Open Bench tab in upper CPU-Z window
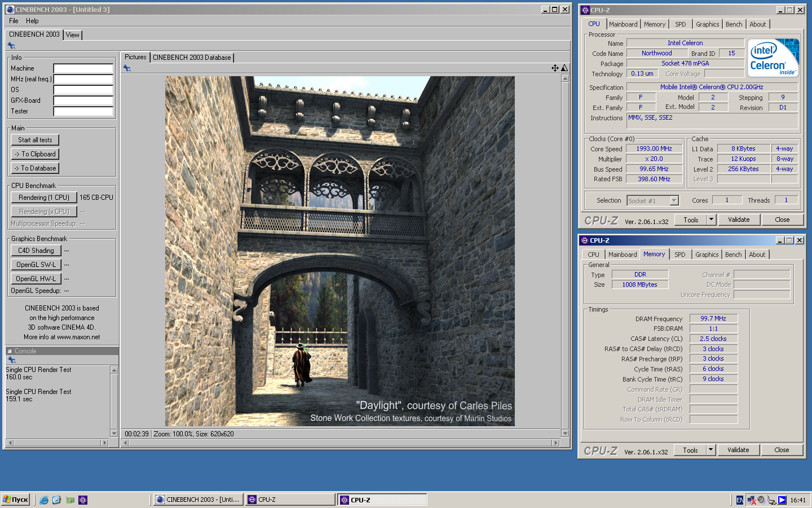The image size is (812, 508). click(734, 24)
